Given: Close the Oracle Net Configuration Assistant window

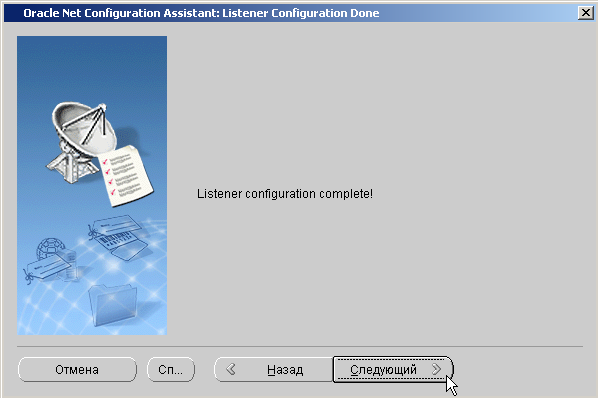Looking at the screenshot, I should [x=585, y=13].
